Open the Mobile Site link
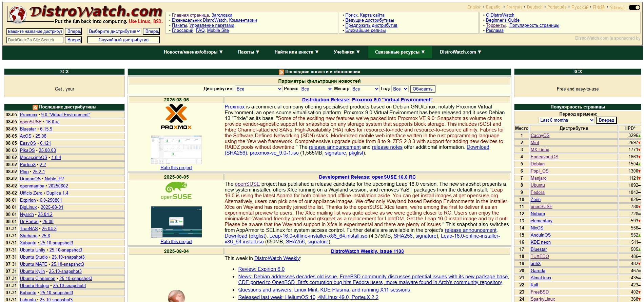The image size is (644, 302). (x=218, y=30)
